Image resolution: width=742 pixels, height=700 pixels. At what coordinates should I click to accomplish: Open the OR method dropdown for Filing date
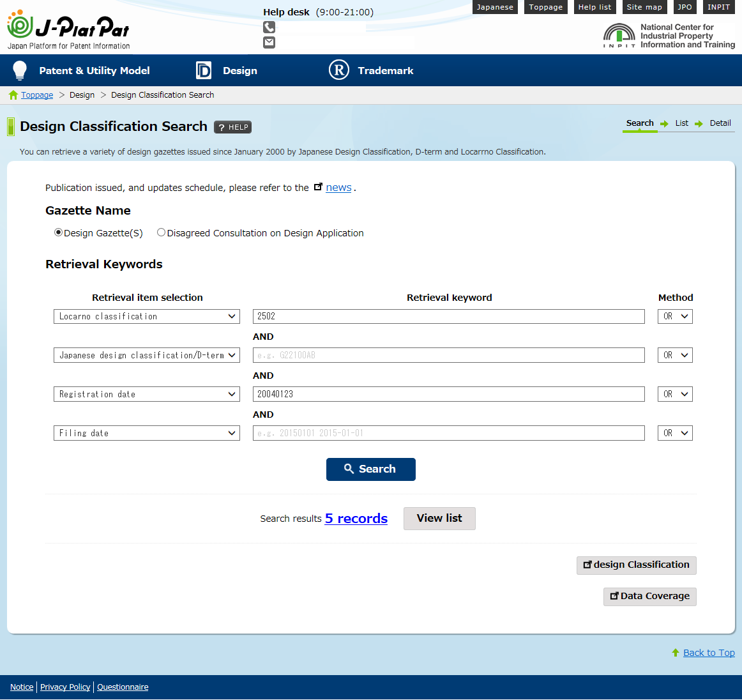pos(675,433)
